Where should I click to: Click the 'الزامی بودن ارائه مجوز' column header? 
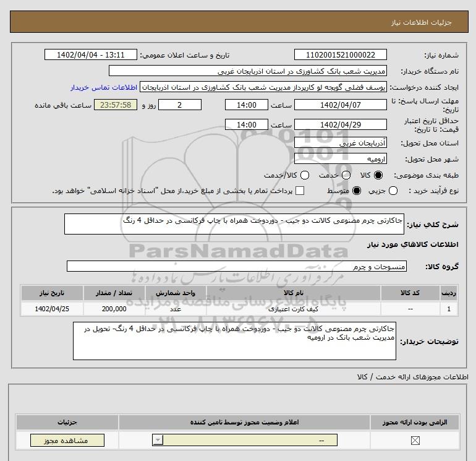[415, 422]
